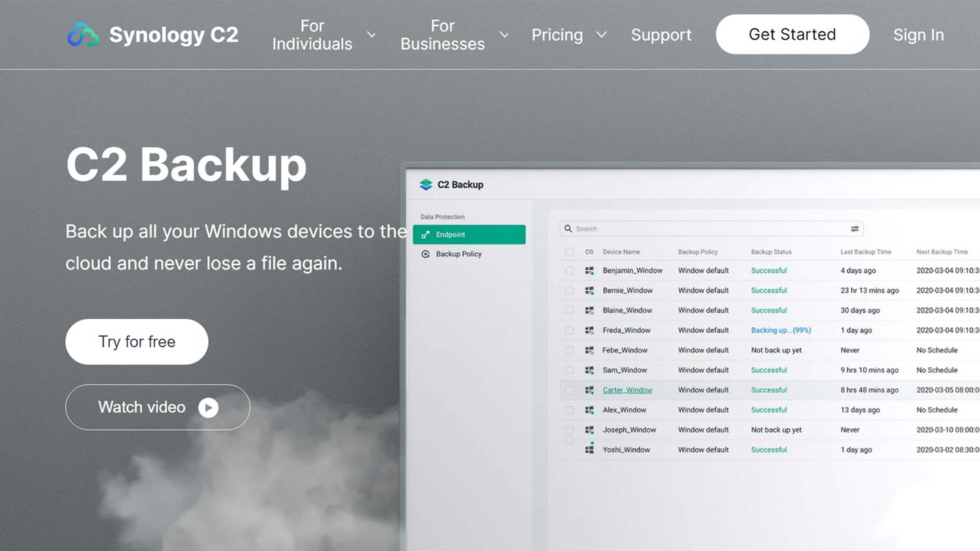
Task: Check the Febe_Window row checkbox
Action: (569, 351)
